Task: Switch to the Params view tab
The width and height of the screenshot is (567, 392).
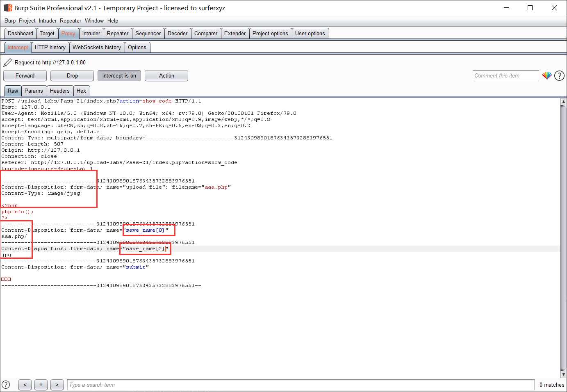Action: 34,91
